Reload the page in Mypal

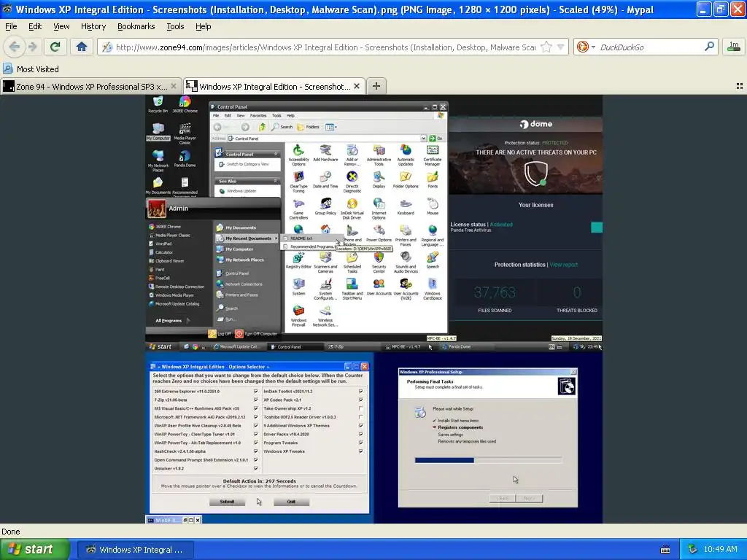click(55, 47)
